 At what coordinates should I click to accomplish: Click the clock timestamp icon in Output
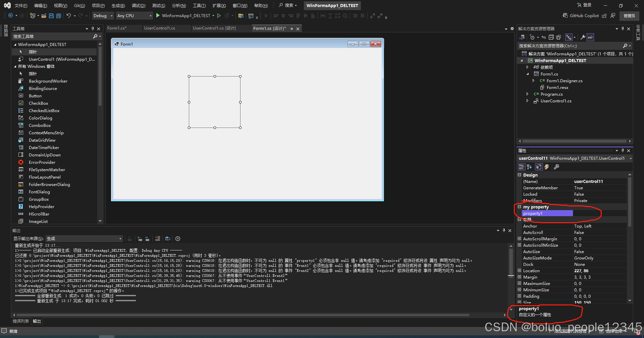(178, 239)
